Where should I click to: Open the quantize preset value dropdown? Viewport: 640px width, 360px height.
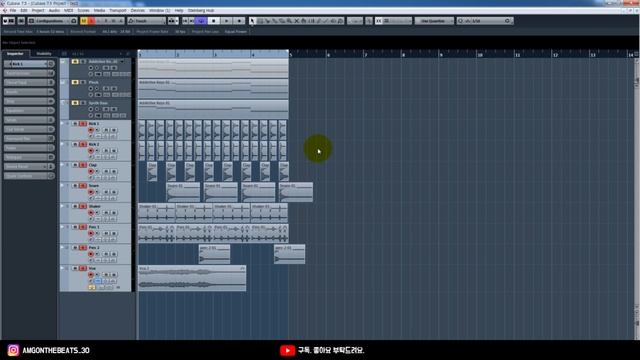484,21
